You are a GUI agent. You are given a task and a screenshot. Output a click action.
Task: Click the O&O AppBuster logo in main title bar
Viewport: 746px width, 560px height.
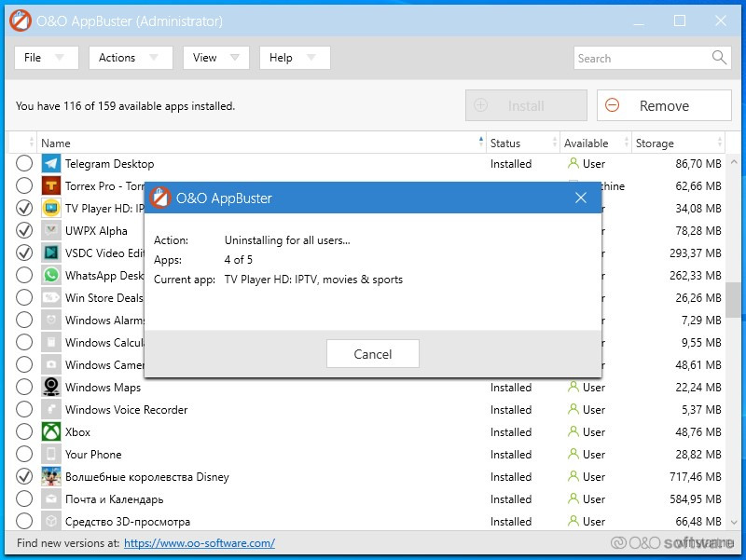(21, 20)
